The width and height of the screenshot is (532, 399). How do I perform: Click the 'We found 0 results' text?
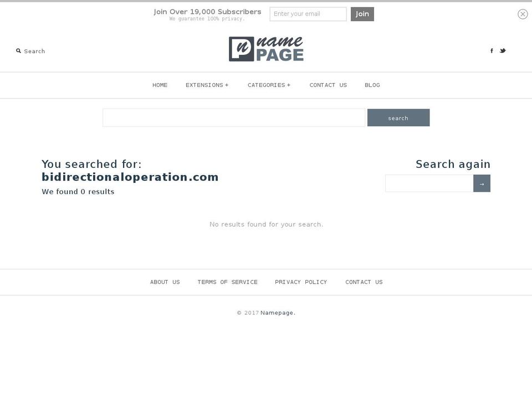point(78,192)
